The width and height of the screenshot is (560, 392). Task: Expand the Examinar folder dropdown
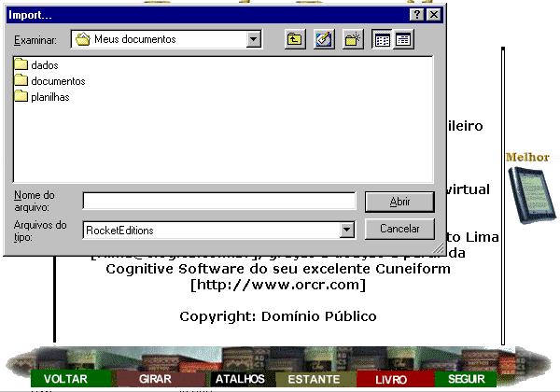(x=254, y=40)
